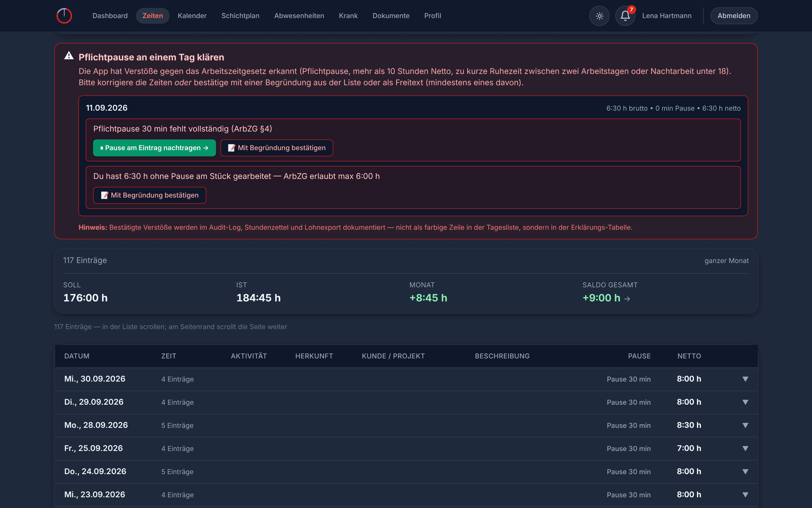Image resolution: width=812 pixels, height=508 pixels.
Task: Click the ZEIT column header
Action: click(168, 356)
